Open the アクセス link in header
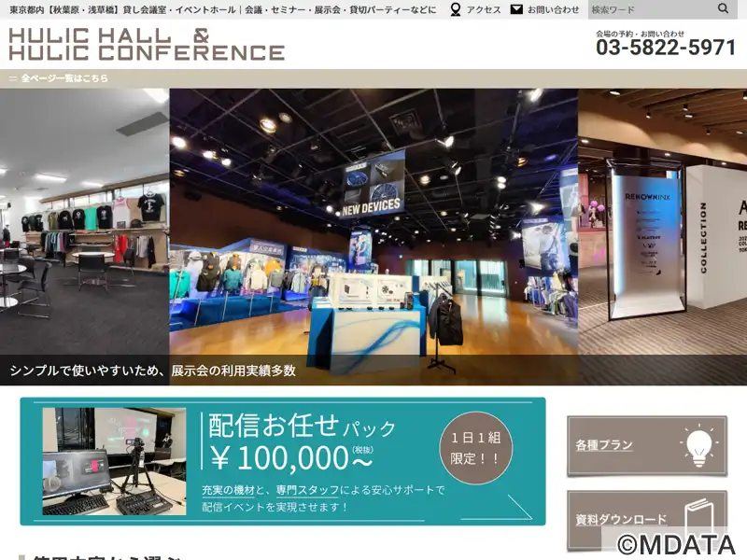Screen dimensions: 747x560 tap(484, 9)
